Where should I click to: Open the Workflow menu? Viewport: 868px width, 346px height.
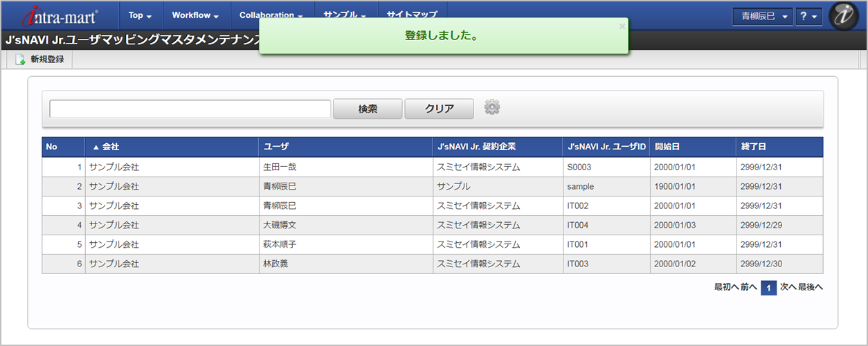[195, 15]
